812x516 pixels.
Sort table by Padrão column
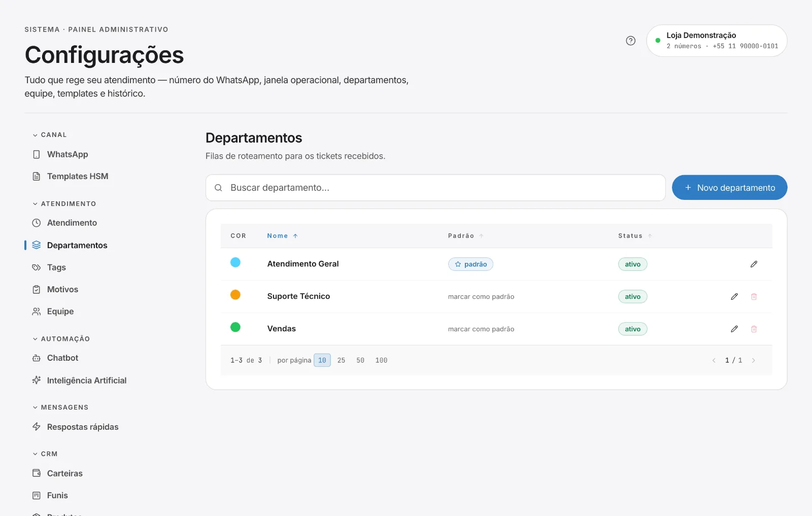click(465, 236)
